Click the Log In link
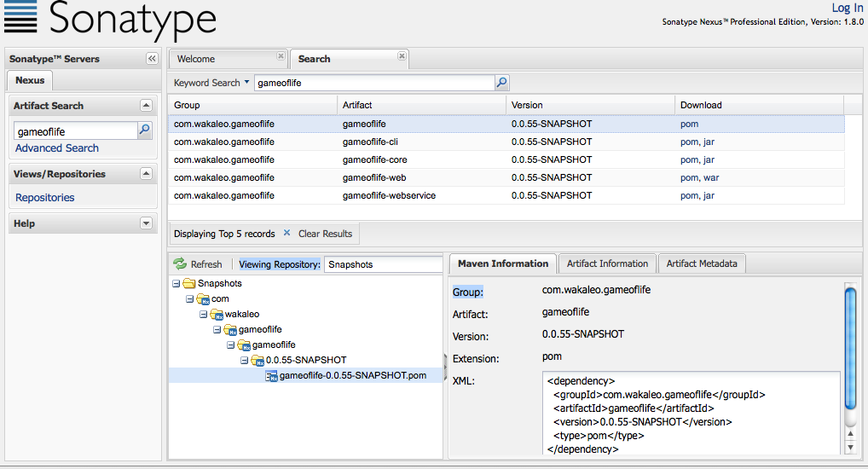The height and width of the screenshot is (469, 868). [848, 8]
